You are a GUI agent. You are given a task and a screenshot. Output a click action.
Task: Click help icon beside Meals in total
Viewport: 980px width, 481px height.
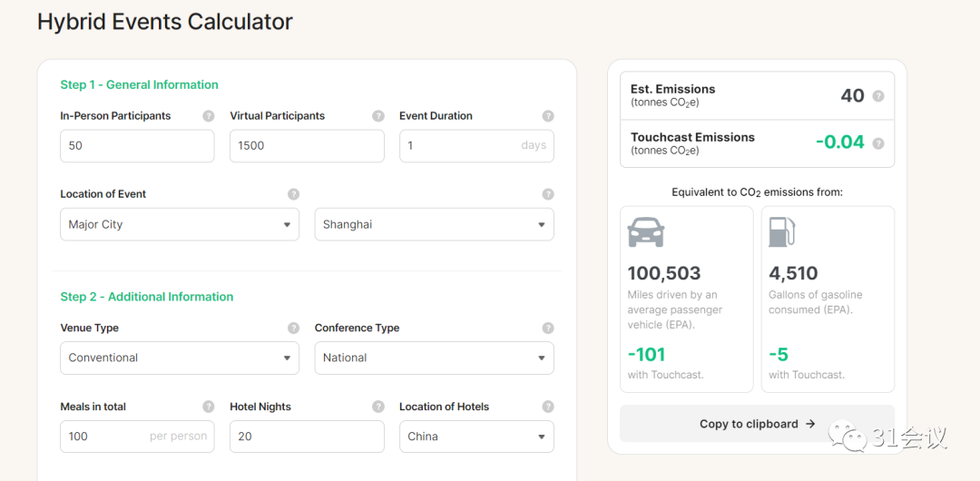click(209, 407)
